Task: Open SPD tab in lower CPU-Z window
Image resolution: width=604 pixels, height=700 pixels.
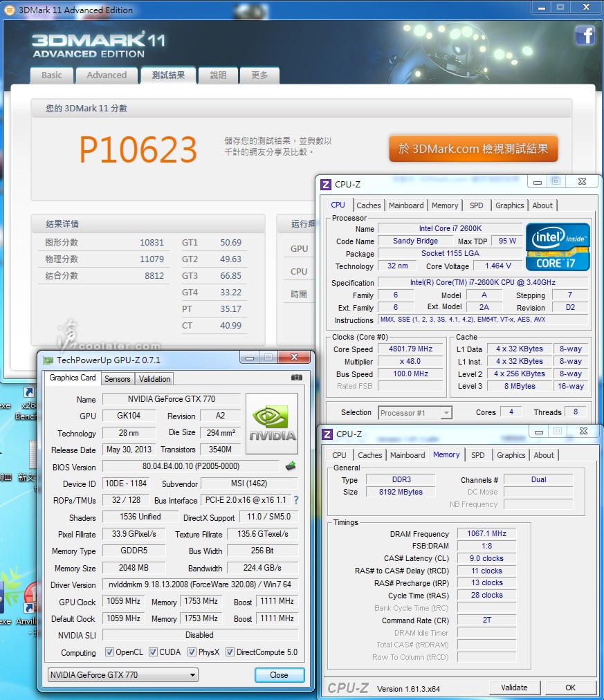Action: [477, 455]
